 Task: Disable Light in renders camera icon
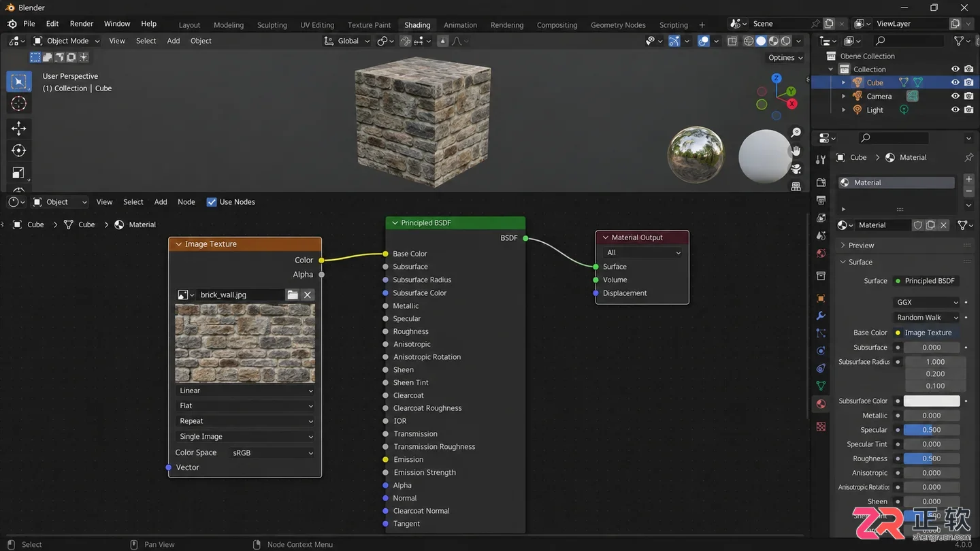pos(968,110)
